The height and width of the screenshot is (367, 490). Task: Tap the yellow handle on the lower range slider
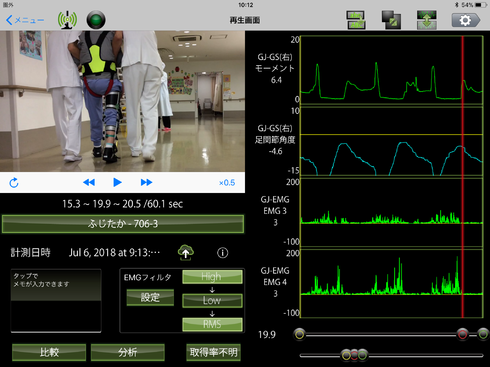346,355
